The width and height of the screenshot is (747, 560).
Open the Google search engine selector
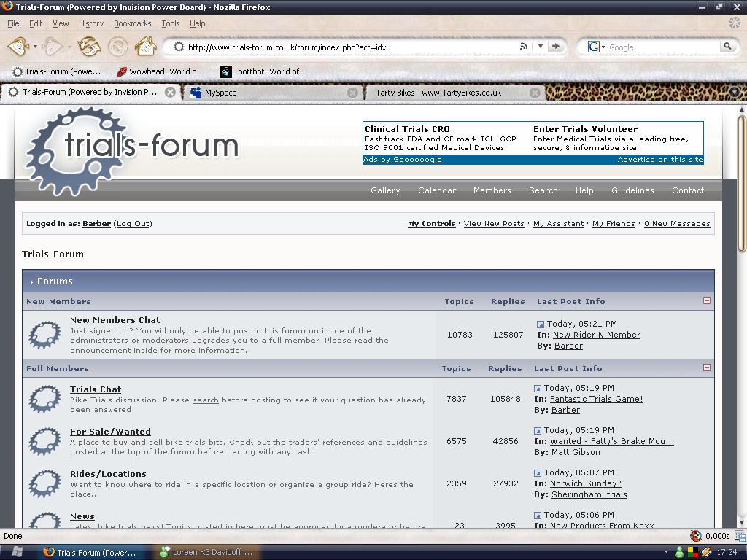click(x=597, y=47)
